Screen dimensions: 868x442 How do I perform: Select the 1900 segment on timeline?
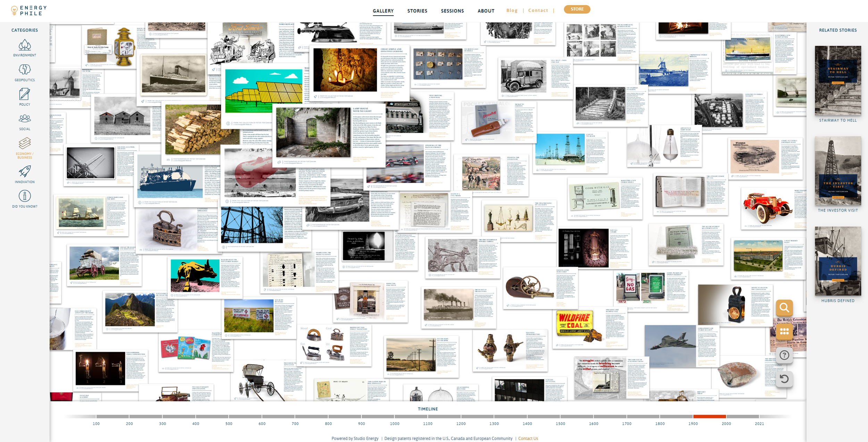(709, 416)
